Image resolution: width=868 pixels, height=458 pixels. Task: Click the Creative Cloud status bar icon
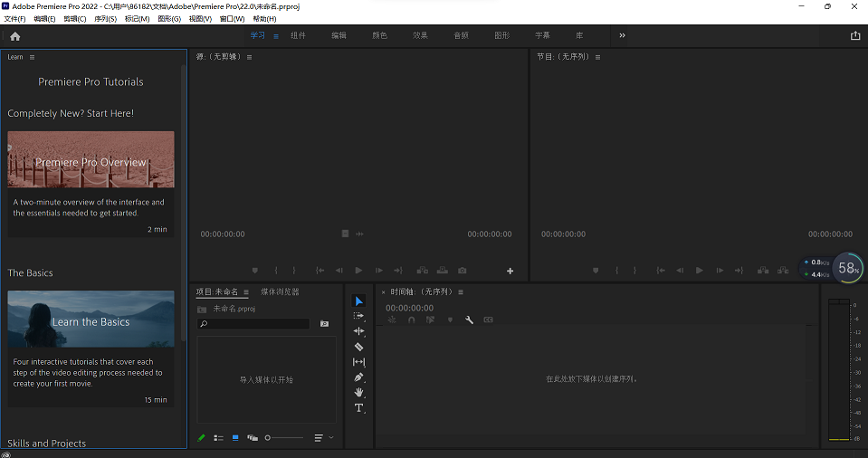[5, 454]
